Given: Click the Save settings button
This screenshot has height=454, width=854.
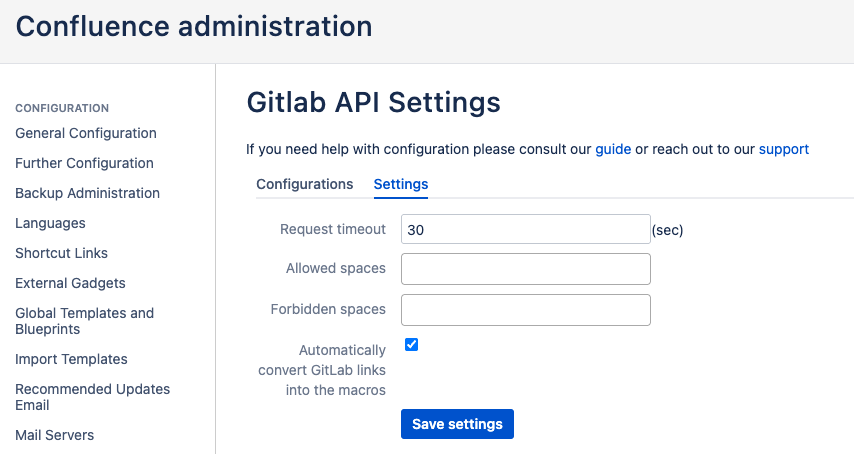Looking at the screenshot, I should tap(457, 424).
